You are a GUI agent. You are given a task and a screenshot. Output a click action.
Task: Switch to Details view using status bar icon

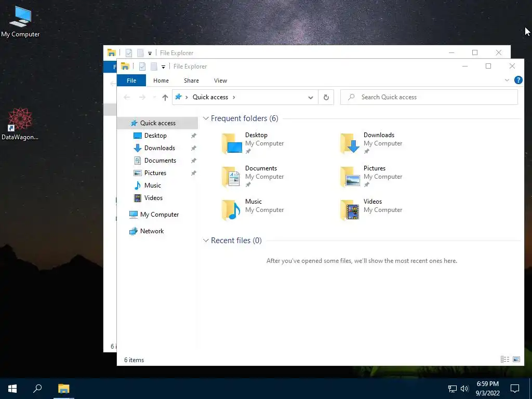pyautogui.click(x=505, y=360)
